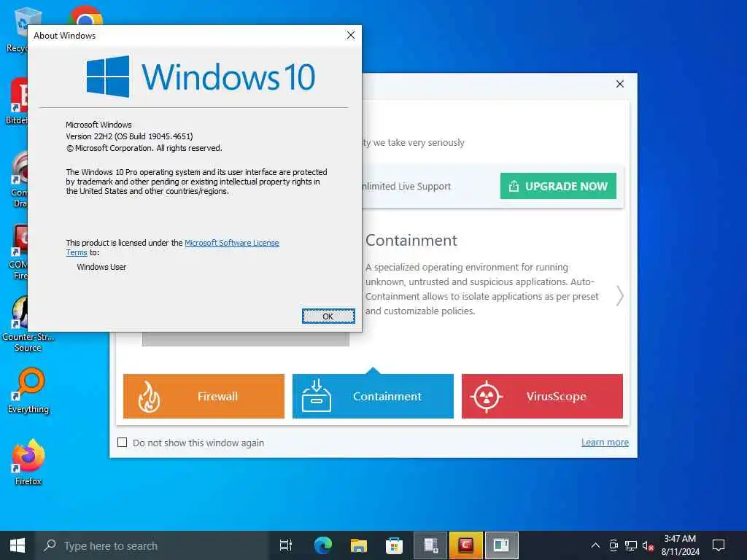Viewport: 747px width, 560px height.
Task: Select the VirusScope tile
Action: click(x=542, y=396)
